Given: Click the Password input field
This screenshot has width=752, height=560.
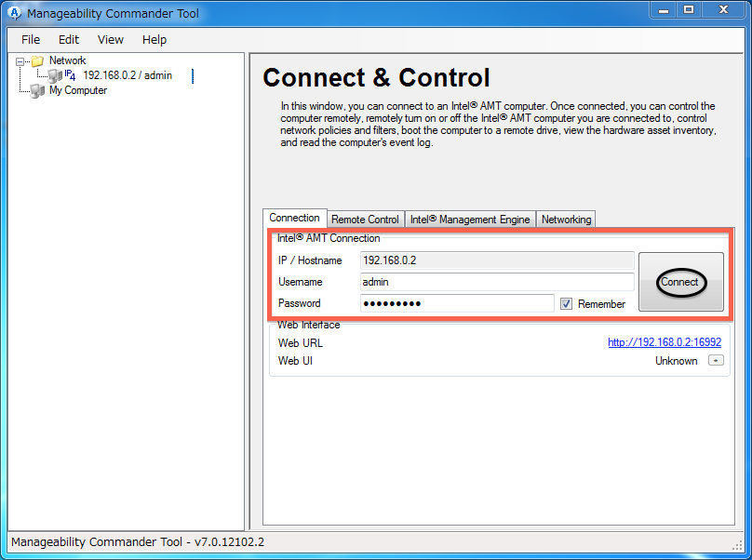Looking at the screenshot, I should [457, 303].
